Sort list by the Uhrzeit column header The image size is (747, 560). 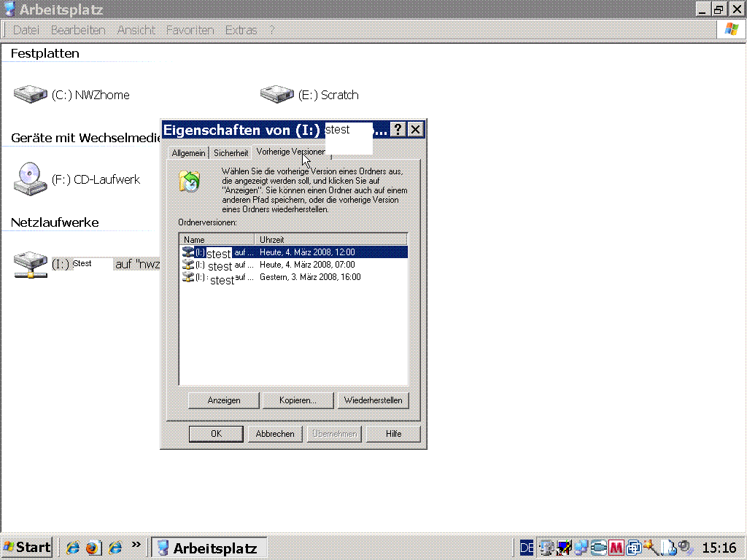(330, 239)
